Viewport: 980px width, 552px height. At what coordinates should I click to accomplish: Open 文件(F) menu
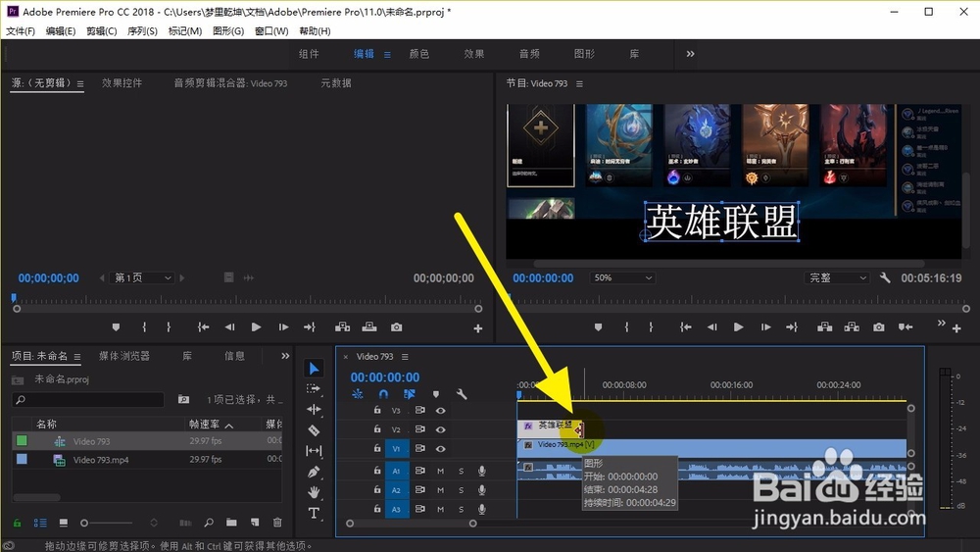pos(20,30)
